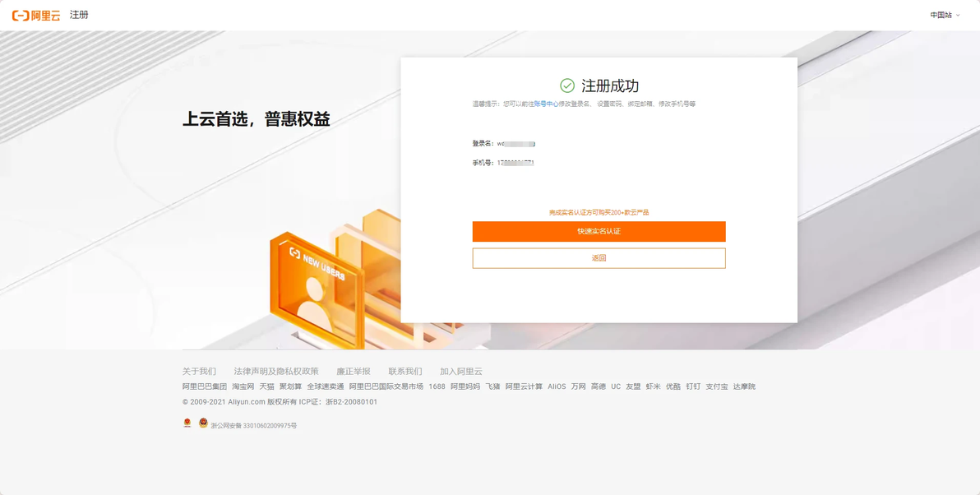Click the first red badge icon in footer
Viewport: 980px width, 495px height.
point(187,423)
